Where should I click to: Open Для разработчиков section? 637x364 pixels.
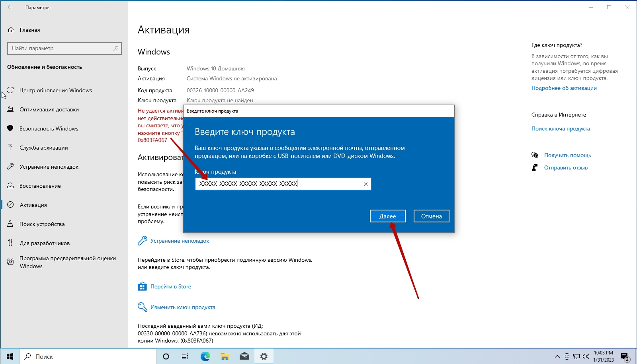tap(45, 243)
